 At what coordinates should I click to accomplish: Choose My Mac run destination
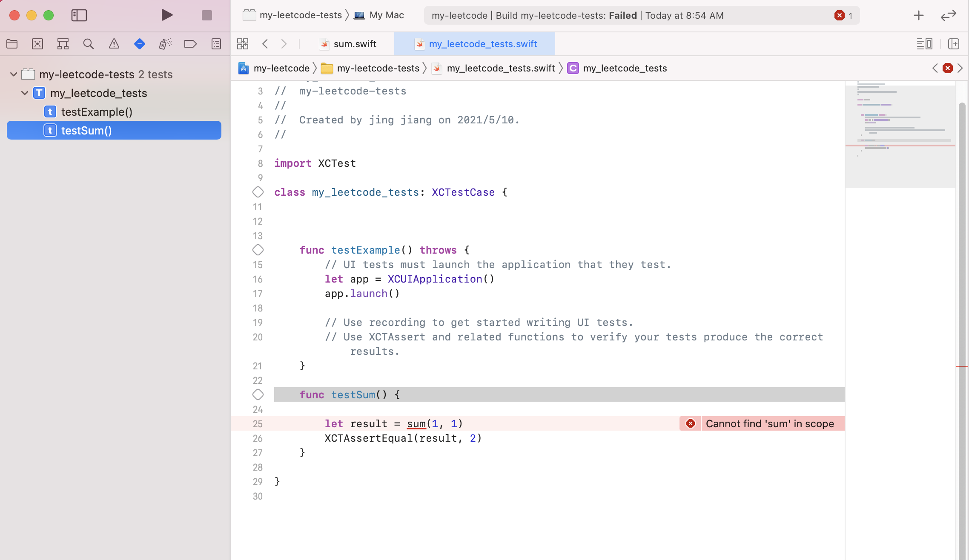(x=380, y=15)
